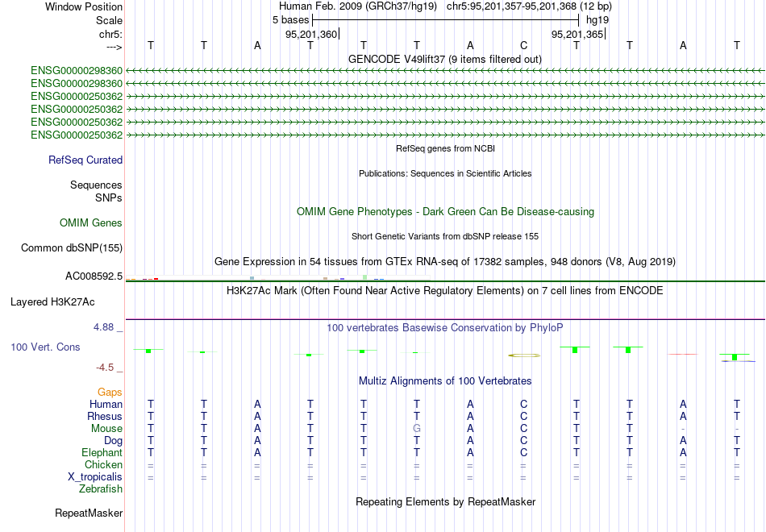766x532 pixels.
Task: Select the Chicken alignment row label
Action: pos(103,465)
